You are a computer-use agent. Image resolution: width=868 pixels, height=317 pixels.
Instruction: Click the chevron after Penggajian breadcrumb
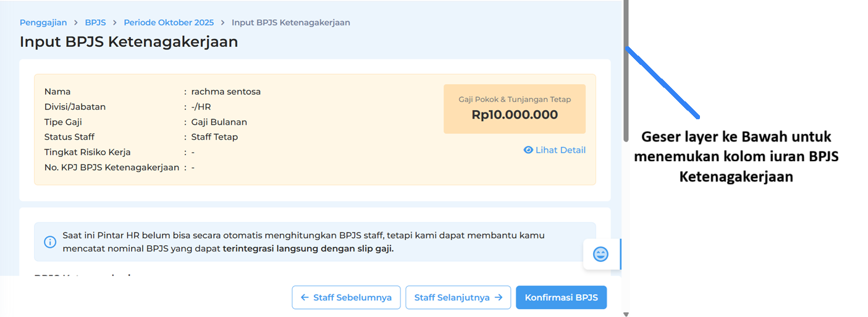[76, 23]
